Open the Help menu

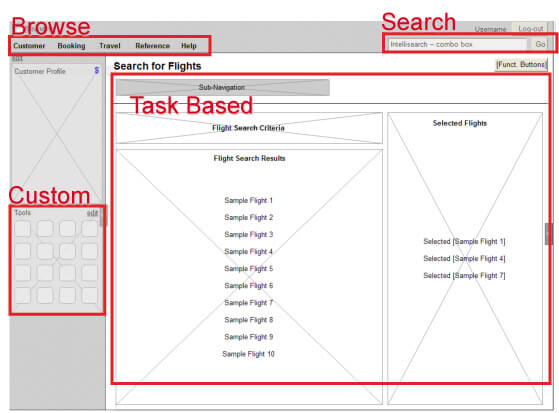(x=189, y=46)
